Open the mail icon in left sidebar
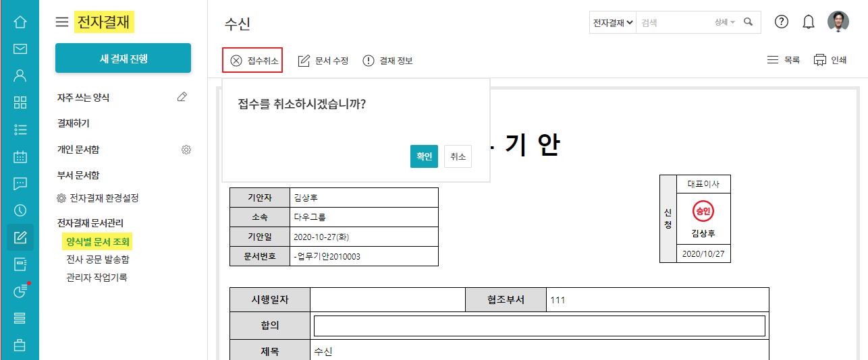This screenshot has height=360, width=868. pyautogui.click(x=20, y=49)
